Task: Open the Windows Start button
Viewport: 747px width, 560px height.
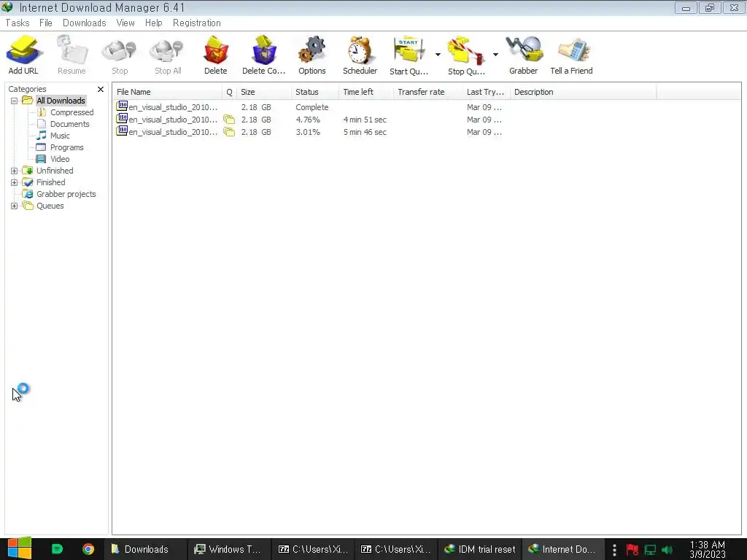Action: point(20,549)
